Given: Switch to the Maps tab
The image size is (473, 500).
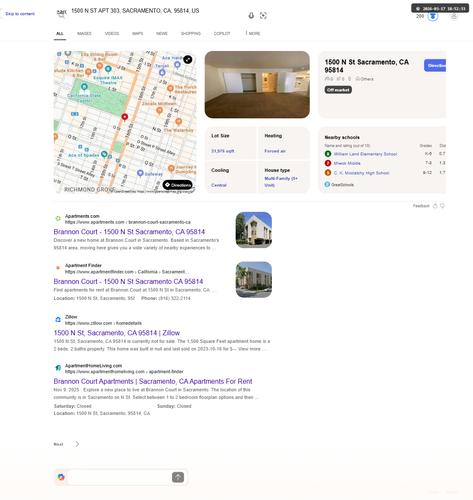Looking at the screenshot, I should (137, 34).
